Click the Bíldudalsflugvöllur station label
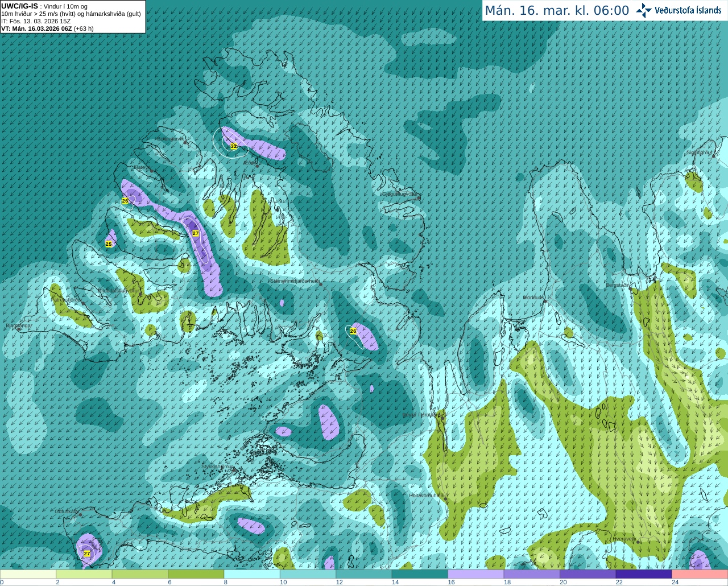Viewport: 728px width, 586px height. pos(118,291)
